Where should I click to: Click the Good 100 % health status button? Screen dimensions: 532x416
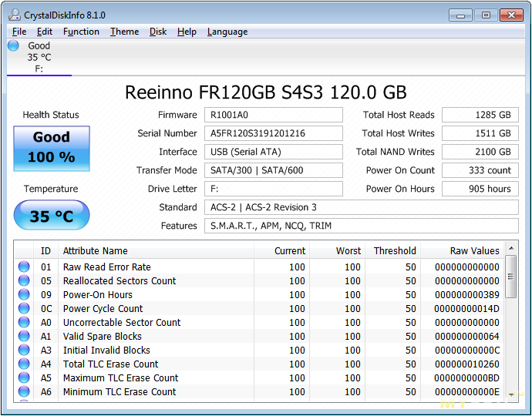(x=52, y=148)
